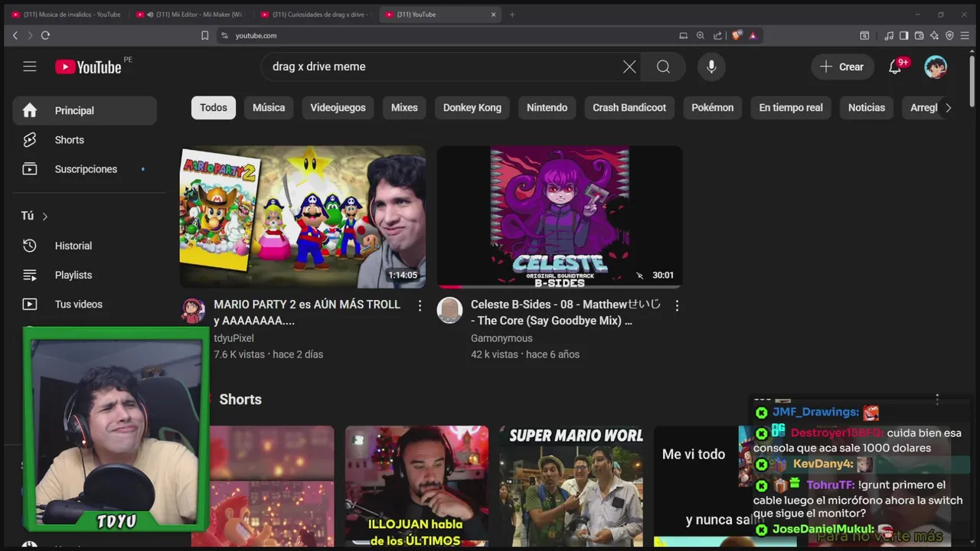The image size is (980, 551).
Task: Click the Crear button
Action: click(842, 67)
